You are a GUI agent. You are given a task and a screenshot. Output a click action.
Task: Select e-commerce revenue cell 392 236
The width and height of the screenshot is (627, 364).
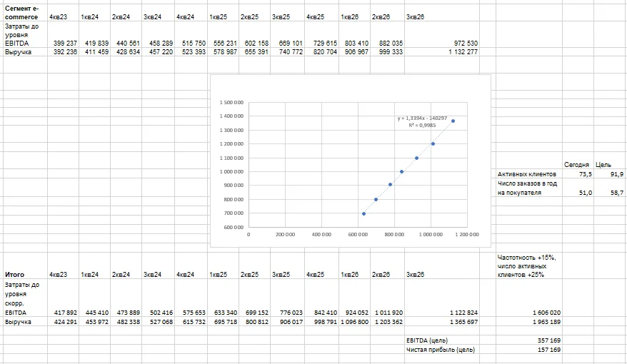coord(63,52)
